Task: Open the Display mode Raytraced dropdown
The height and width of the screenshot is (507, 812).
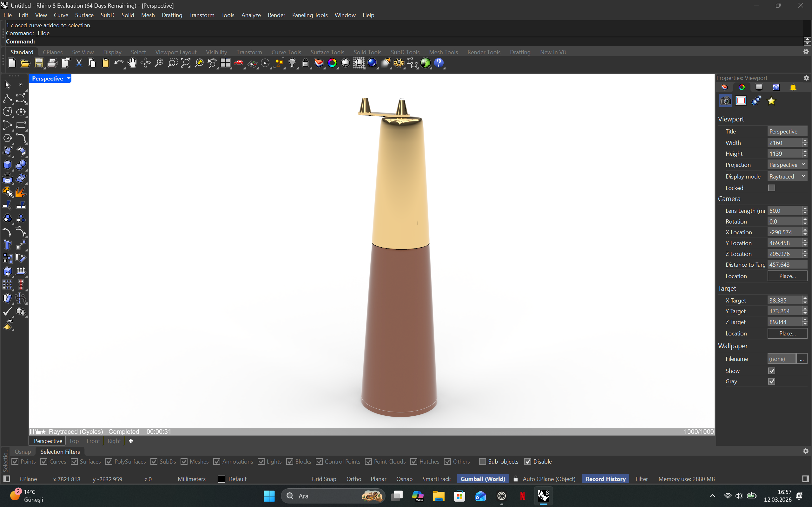Action: [x=787, y=176]
